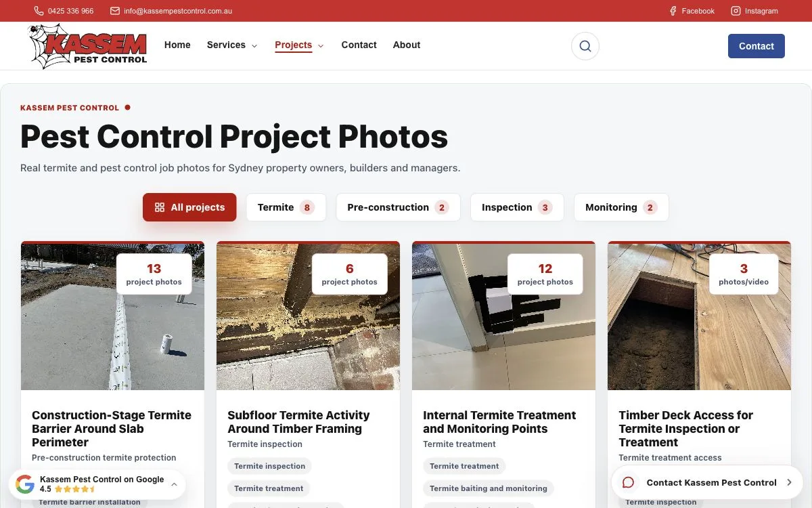The height and width of the screenshot is (508, 812).
Task: Expand the Projects menu chevron
Action: point(321,46)
